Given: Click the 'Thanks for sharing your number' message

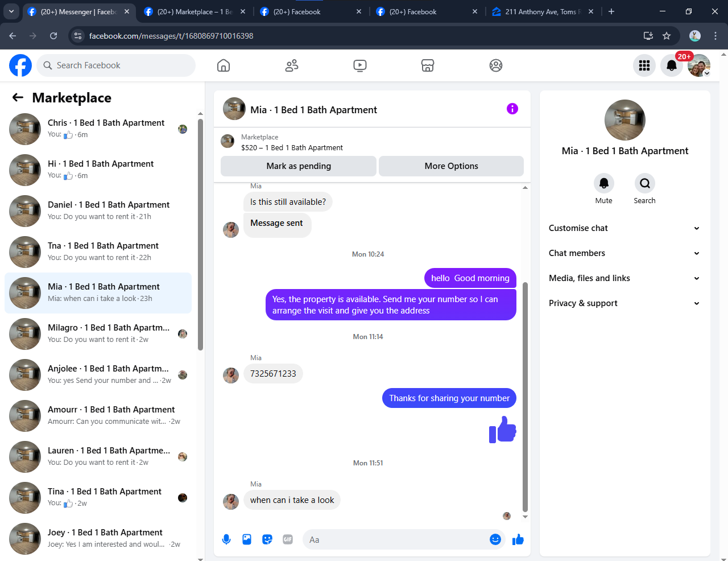Looking at the screenshot, I should coord(449,398).
